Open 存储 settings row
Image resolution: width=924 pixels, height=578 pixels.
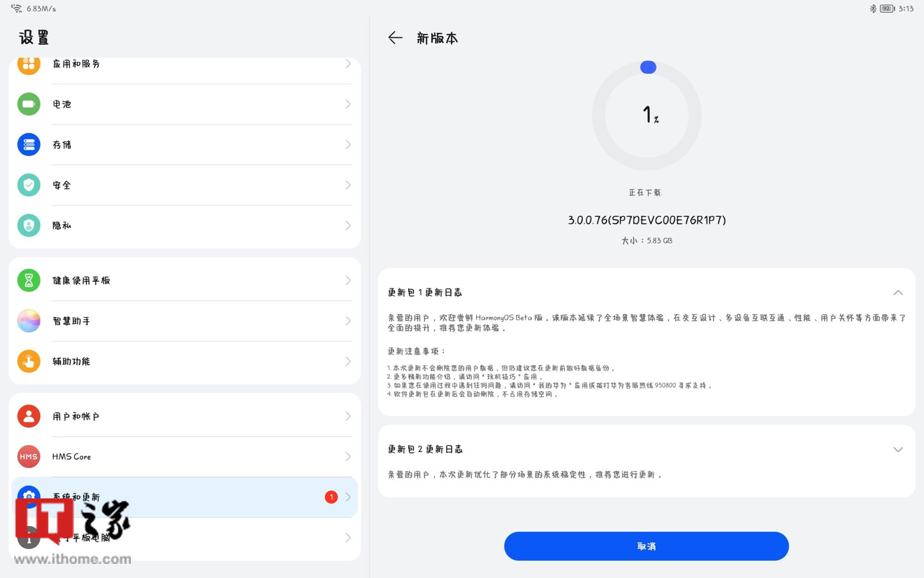pos(185,144)
